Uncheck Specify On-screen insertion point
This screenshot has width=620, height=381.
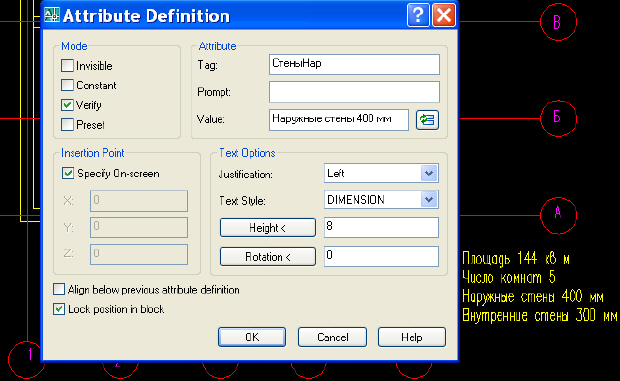point(68,173)
